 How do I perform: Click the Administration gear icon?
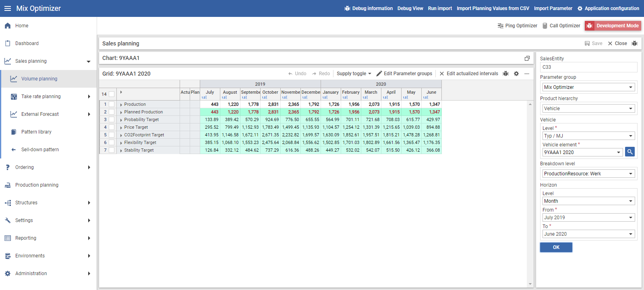click(x=8, y=274)
